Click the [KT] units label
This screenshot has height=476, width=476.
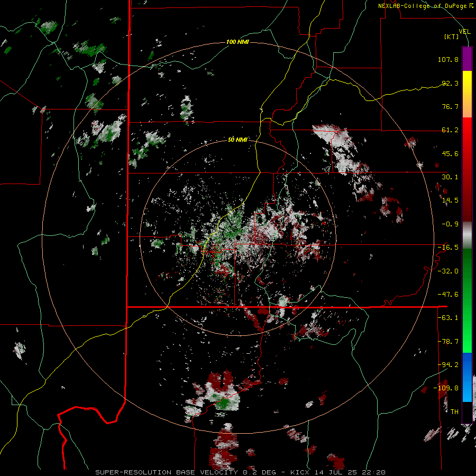click(452, 36)
